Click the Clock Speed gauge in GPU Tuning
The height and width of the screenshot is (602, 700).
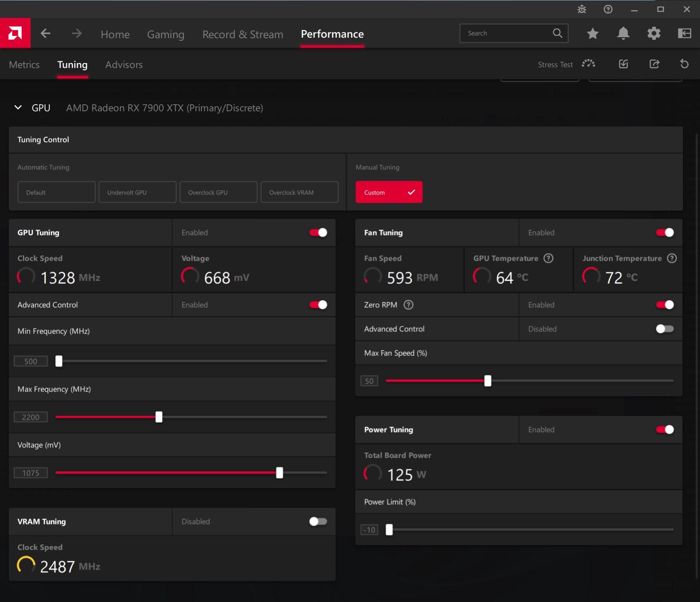click(x=26, y=277)
